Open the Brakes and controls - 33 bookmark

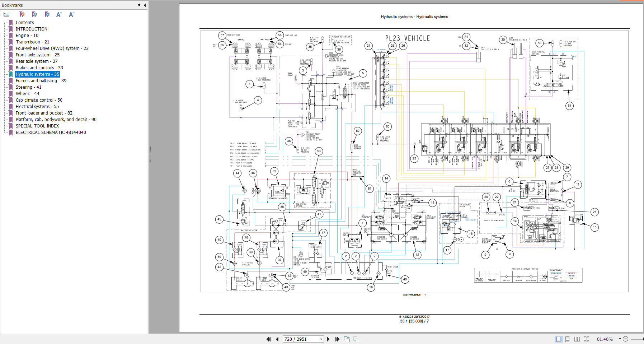39,68
